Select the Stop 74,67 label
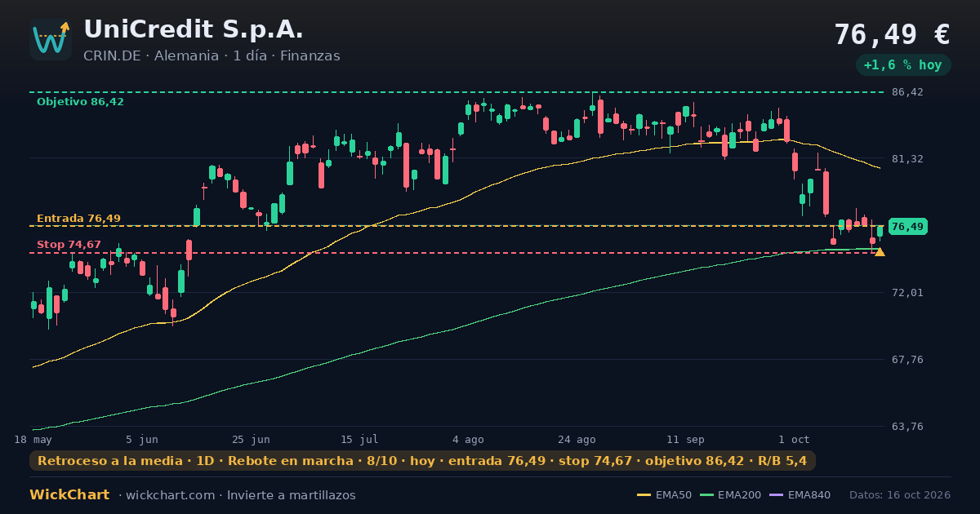 [69, 244]
